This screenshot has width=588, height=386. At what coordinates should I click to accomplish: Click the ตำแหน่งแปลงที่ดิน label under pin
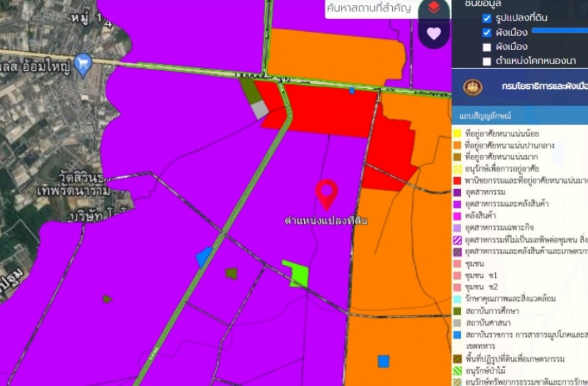[x=326, y=221]
